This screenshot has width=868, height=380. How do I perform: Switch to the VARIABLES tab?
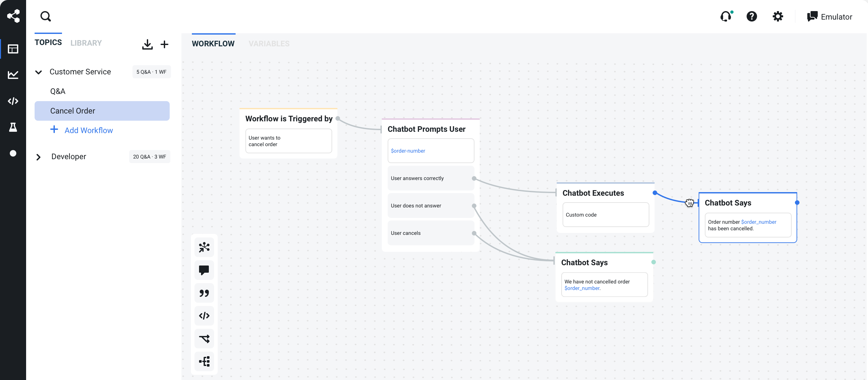(269, 44)
